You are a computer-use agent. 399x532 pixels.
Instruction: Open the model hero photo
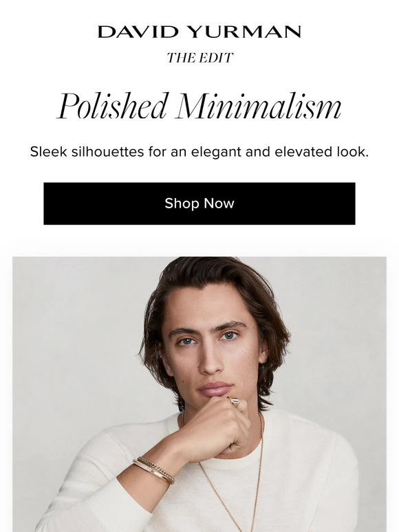(x=199, y=395)
